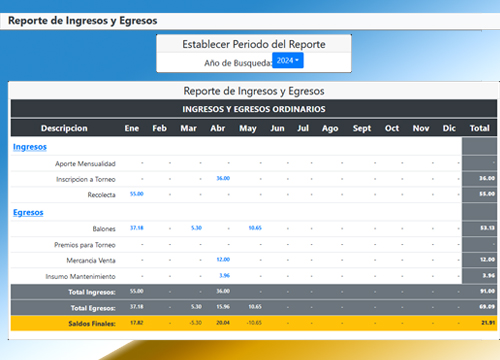Open the 36.00 Inscripcion a Torneo April value
The image size is (500, 360).
pos(223,178)
